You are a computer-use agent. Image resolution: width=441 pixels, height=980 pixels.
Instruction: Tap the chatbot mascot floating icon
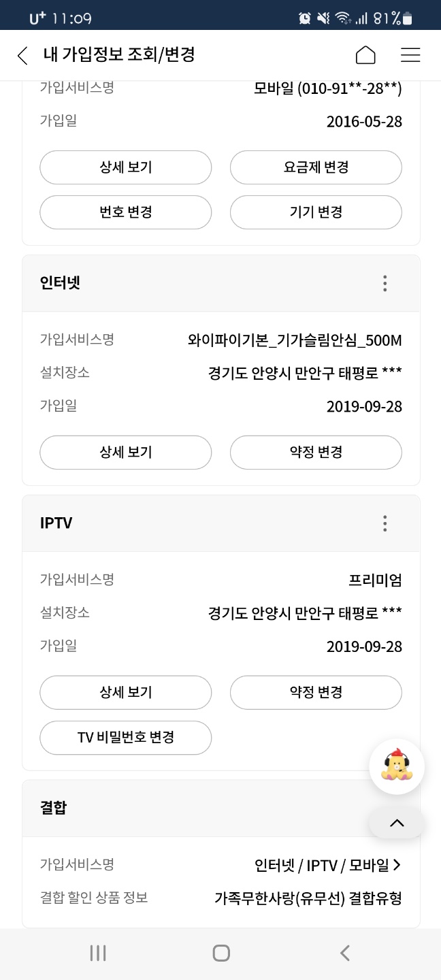point(396,766)
